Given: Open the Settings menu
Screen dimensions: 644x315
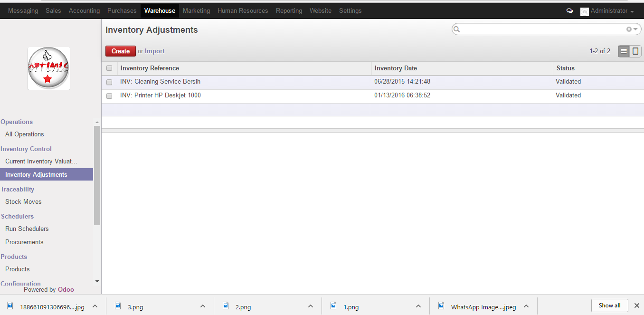Looking at the screenshot, I should [350, 10].
